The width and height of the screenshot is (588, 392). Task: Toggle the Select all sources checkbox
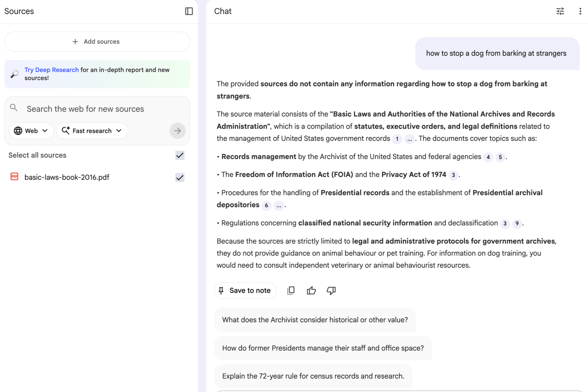pyautogui.click(x=180, y=155)
